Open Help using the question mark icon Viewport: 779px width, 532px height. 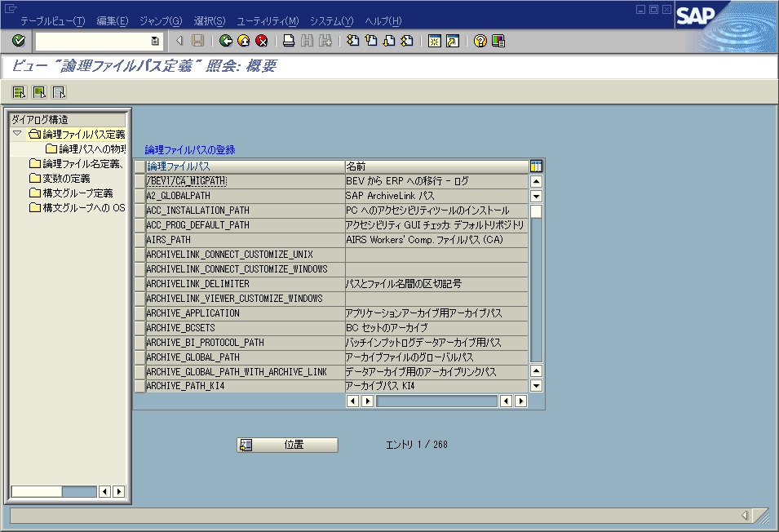(479, 41)
